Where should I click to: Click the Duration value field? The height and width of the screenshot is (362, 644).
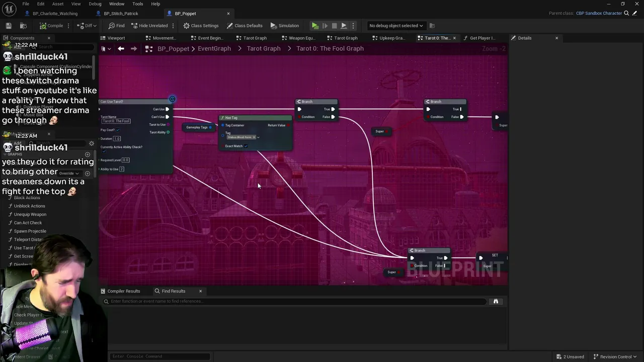117,139
